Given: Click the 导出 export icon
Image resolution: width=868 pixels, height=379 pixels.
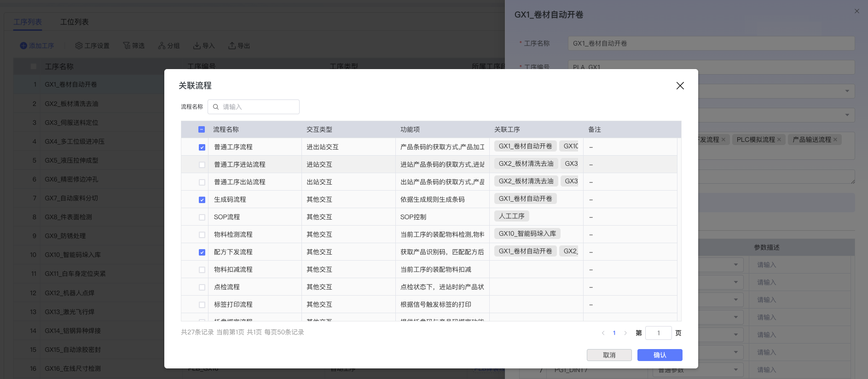Looking at the screenshot, I should [x=232, y=46].
